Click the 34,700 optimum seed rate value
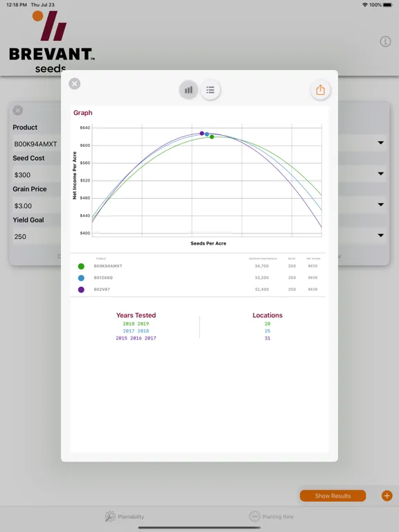The image size is (399, 532). pyautogui.click(x=262, y=266)
